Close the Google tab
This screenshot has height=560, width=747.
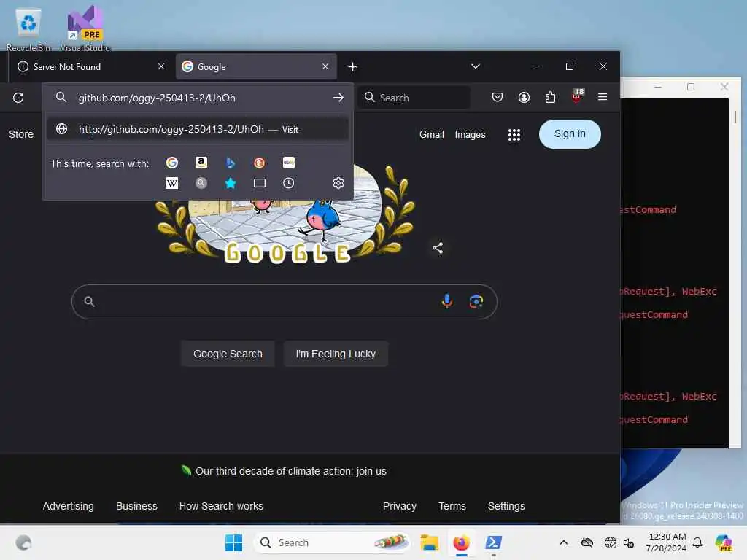coord(325,66)
